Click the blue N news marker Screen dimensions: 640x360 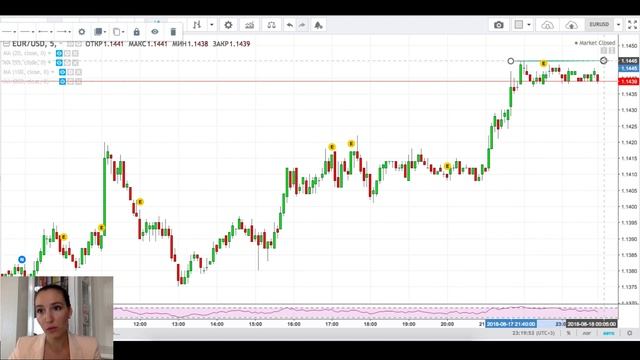[22, 259]
